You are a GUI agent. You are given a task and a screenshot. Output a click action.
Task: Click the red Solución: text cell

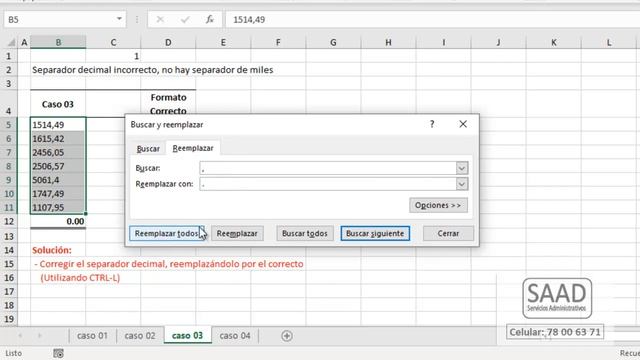52,250
